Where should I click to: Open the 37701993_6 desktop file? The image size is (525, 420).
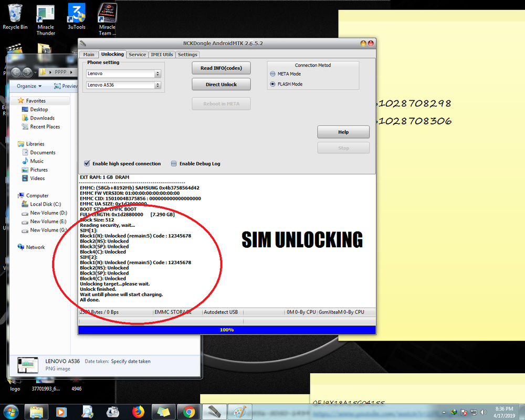[x=46, y=385]
